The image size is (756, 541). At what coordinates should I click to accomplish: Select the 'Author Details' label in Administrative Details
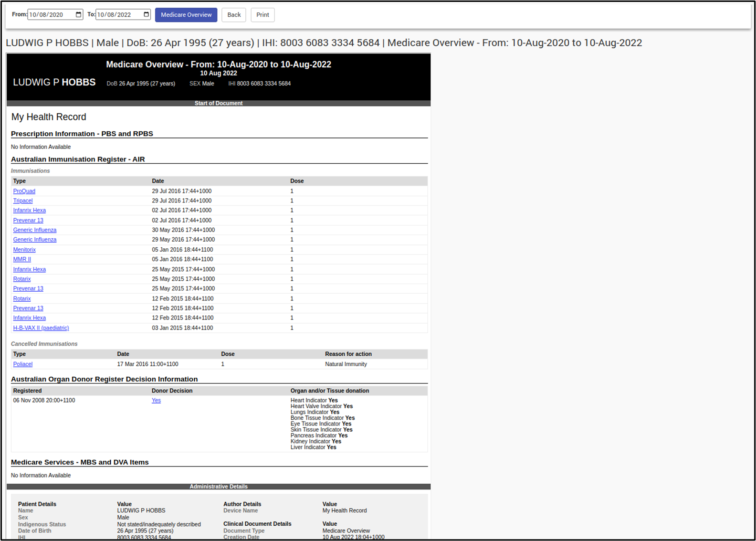pos(242,504)
